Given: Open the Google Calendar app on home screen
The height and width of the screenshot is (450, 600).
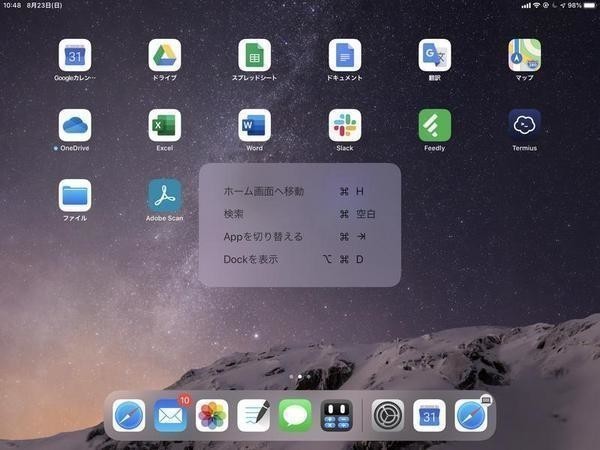Looking at the screenshot, I should (75, 55).
